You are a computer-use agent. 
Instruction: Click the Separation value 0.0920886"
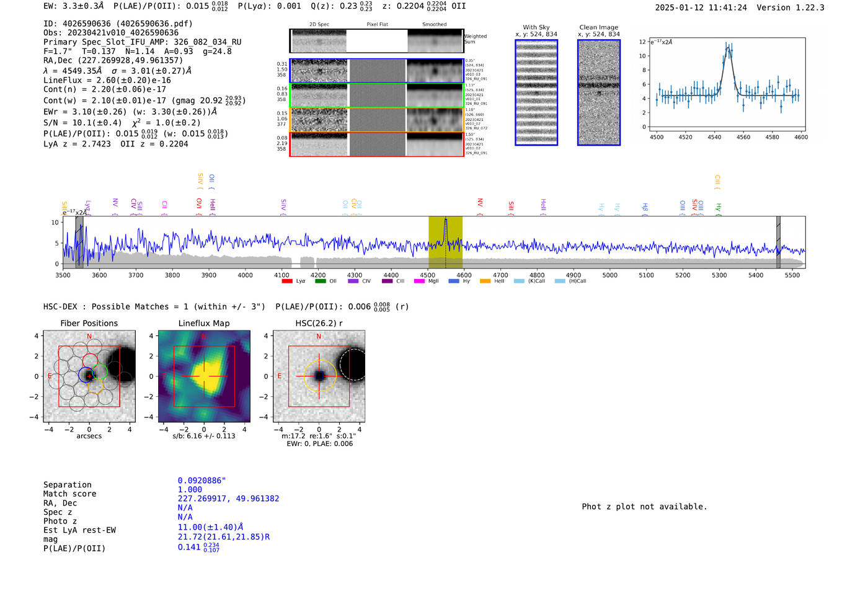pos(202,481)
